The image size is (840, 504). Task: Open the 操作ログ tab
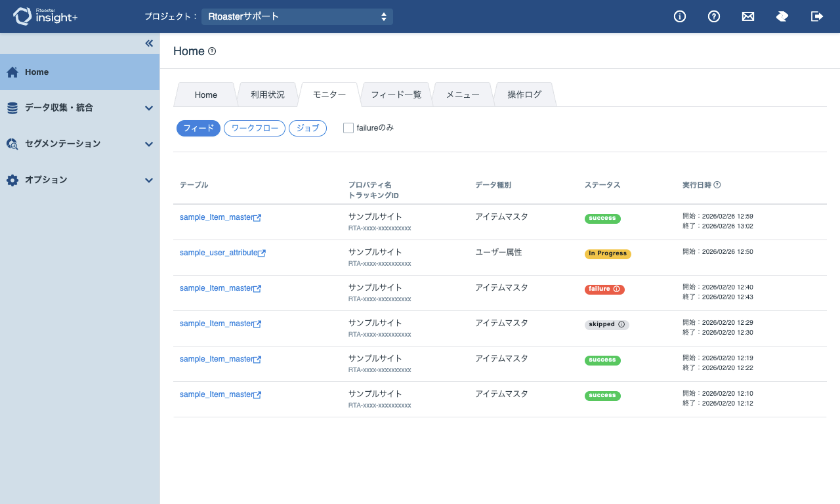pos(524,94)
